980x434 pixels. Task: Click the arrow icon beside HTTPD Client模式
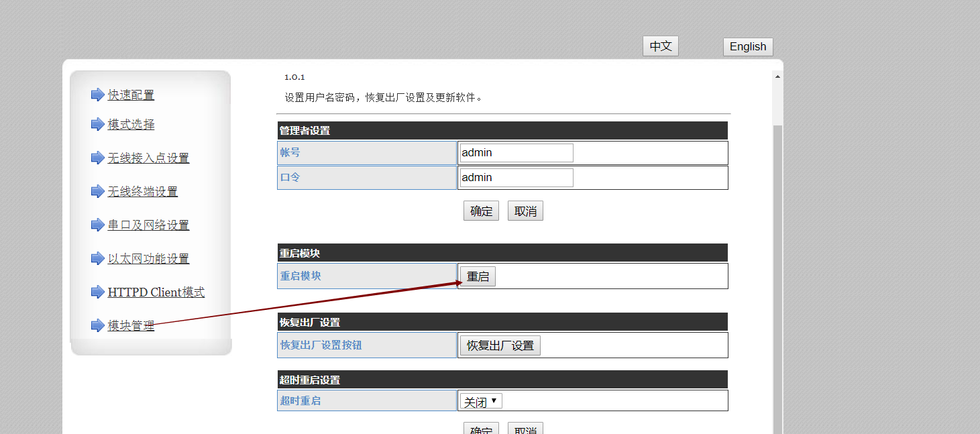[97, 292]
